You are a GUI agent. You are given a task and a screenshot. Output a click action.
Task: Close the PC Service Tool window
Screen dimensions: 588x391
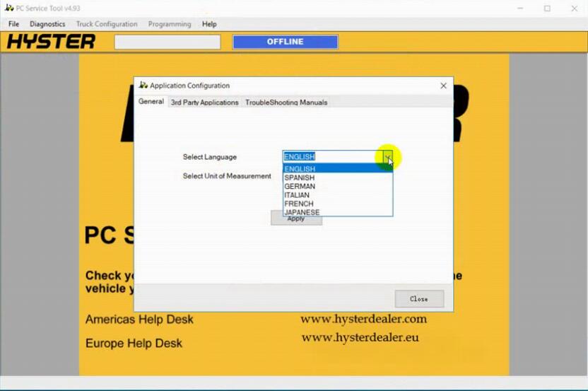click(574, 8)
